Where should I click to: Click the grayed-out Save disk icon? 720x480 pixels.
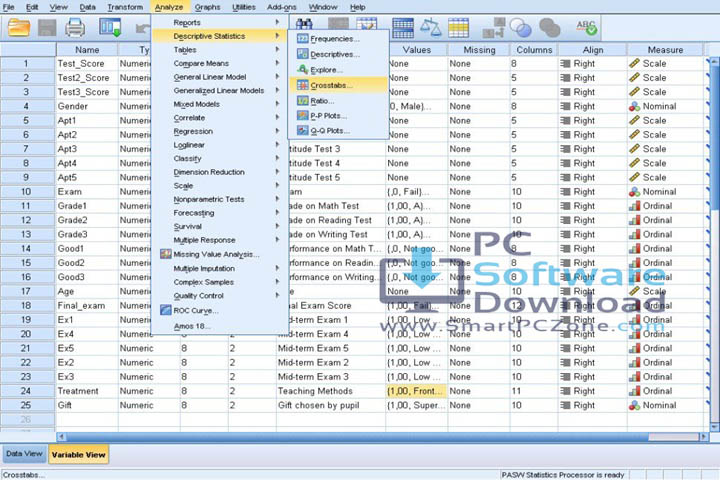pos(47,28)
